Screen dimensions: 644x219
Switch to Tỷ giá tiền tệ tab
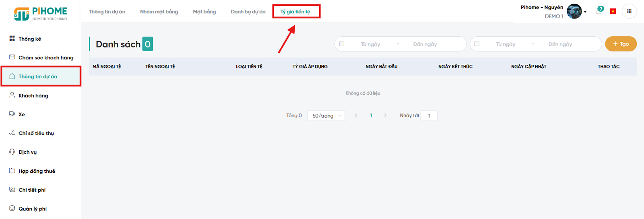[x=295, y=12]
